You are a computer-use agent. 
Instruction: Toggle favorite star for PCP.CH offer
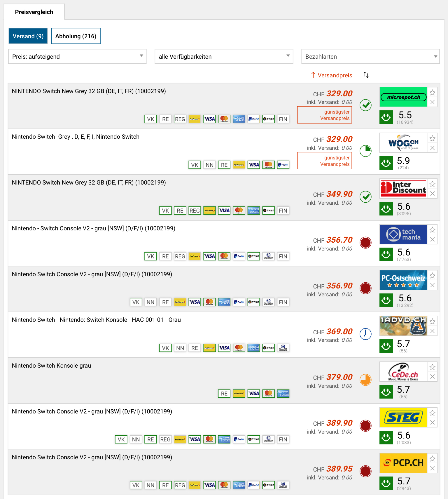pos(432,459)
